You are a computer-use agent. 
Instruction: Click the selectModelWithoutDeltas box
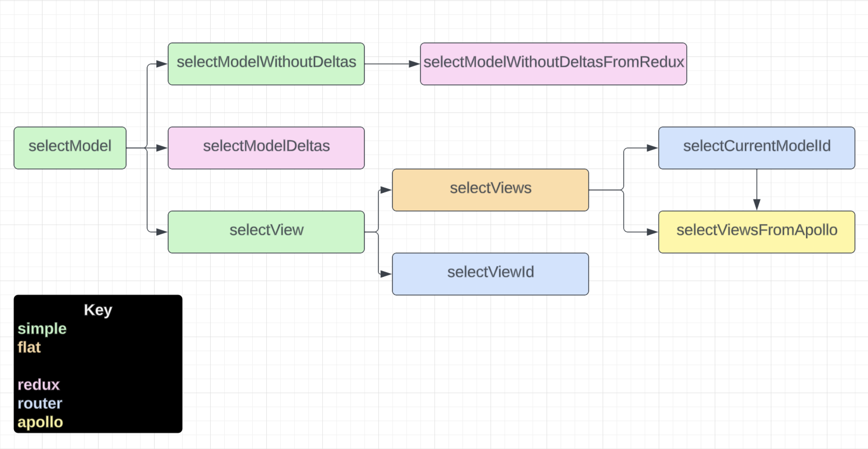[266, 64]
